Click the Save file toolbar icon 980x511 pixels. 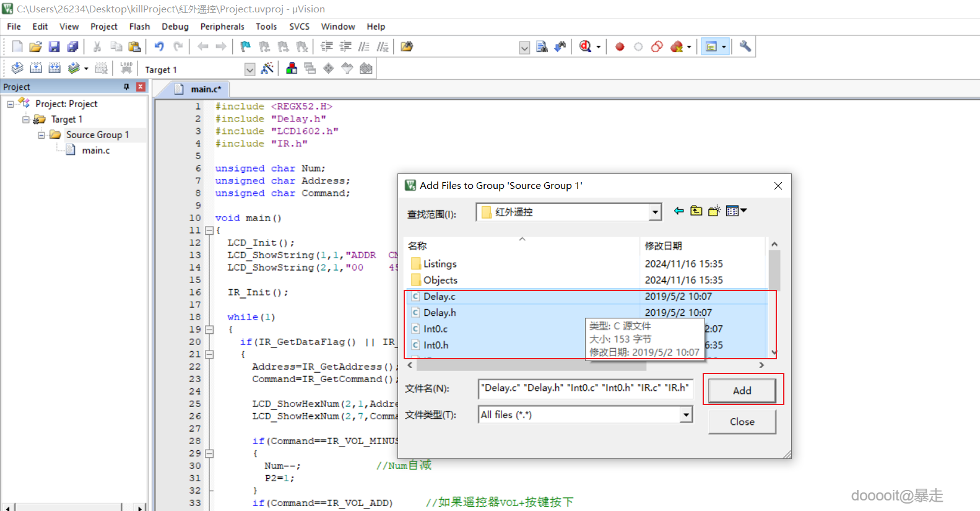pos(54,47)
